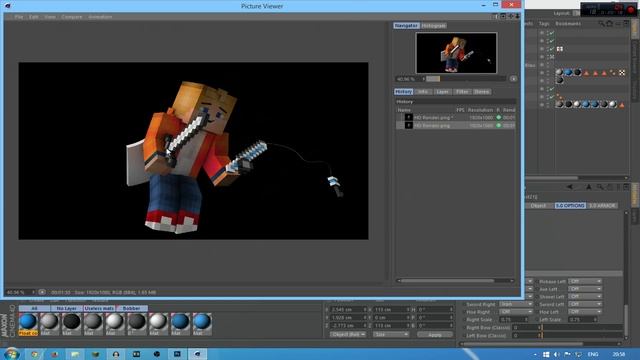Click the search icon in Object Manager
640x360 pixels.
pyautogui.click(x=601, y=24)
